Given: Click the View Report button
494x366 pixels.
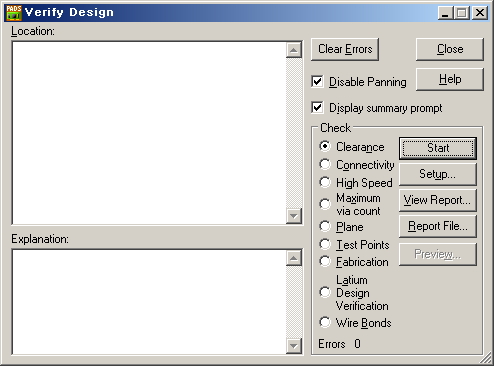Looking at the screenshot, I should point(438,200).
